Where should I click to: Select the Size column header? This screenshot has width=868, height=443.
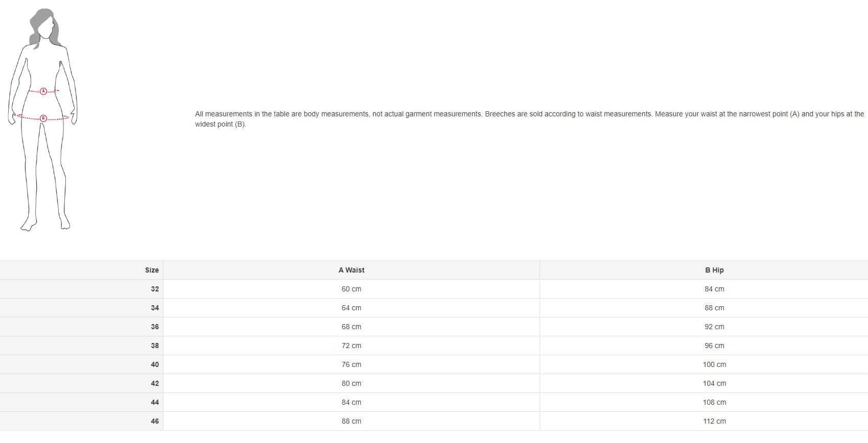pyautogui.click(x=152, y=270)
